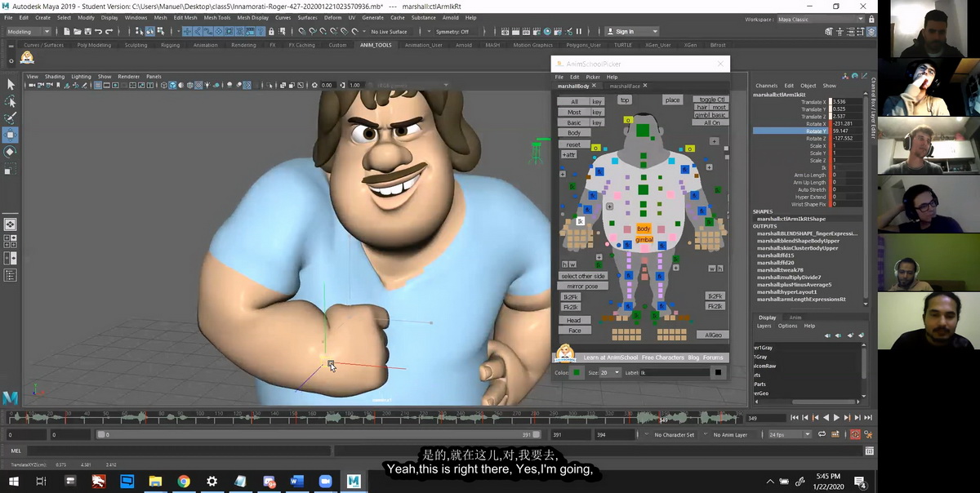Open the Windows menu in Maya
This screenshot has width=980, height=493.
point(136,17)
